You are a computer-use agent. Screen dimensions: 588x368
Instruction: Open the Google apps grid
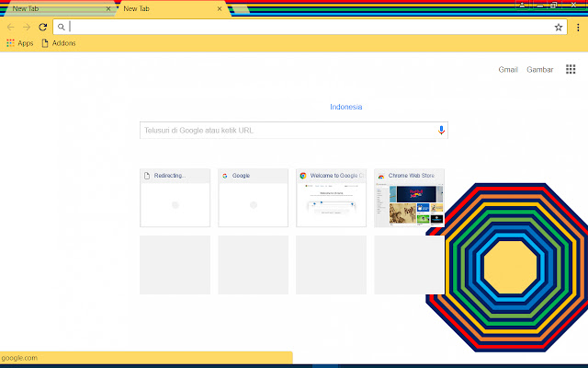571,70
